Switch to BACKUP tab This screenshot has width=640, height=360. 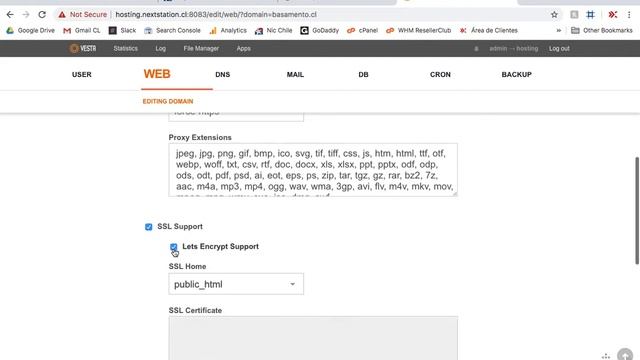(x=516, y=75)
